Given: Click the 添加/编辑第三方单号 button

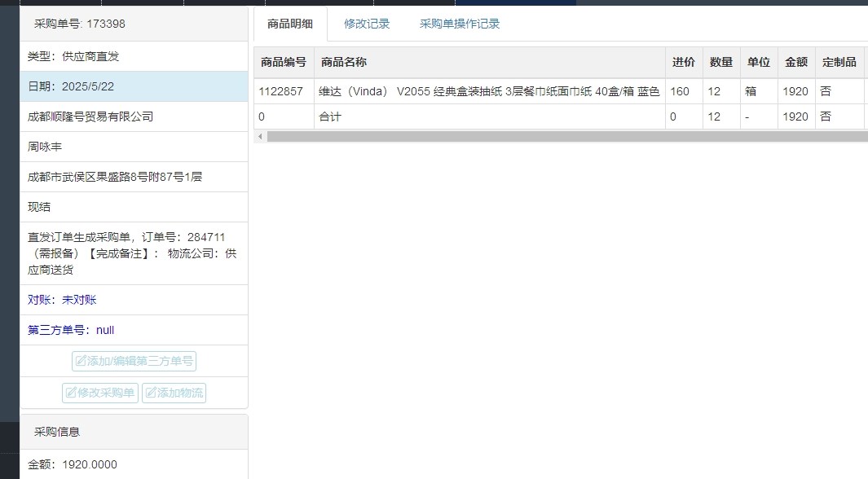Looking at the screenshot, I should (x=134, y=361).
